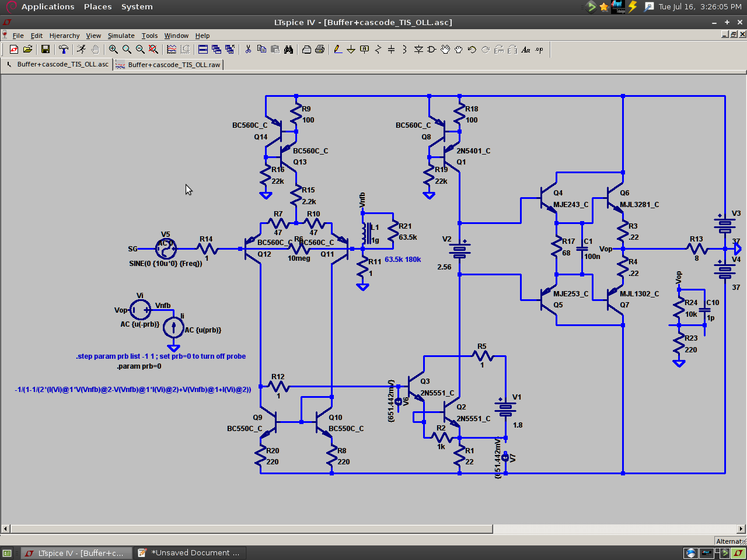747x560 pixels.
Task: Click the show desktop icon in taskbar
Action: coord(7,552)
